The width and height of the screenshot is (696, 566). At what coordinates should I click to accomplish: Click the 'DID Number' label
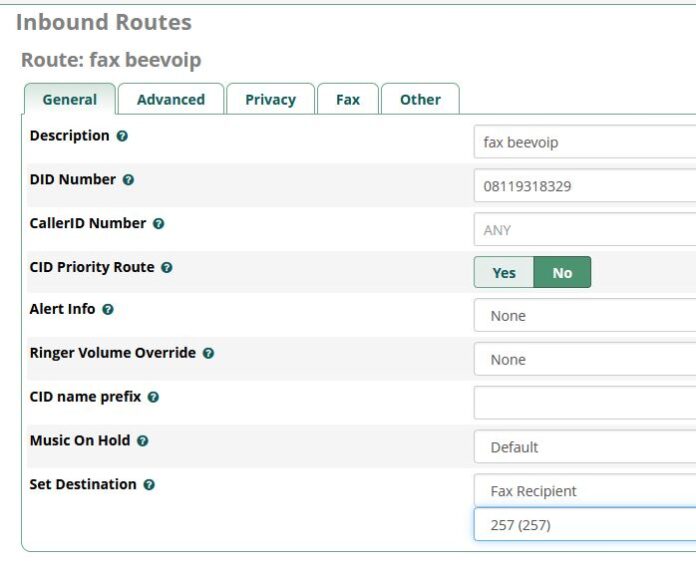pos(72,179)
